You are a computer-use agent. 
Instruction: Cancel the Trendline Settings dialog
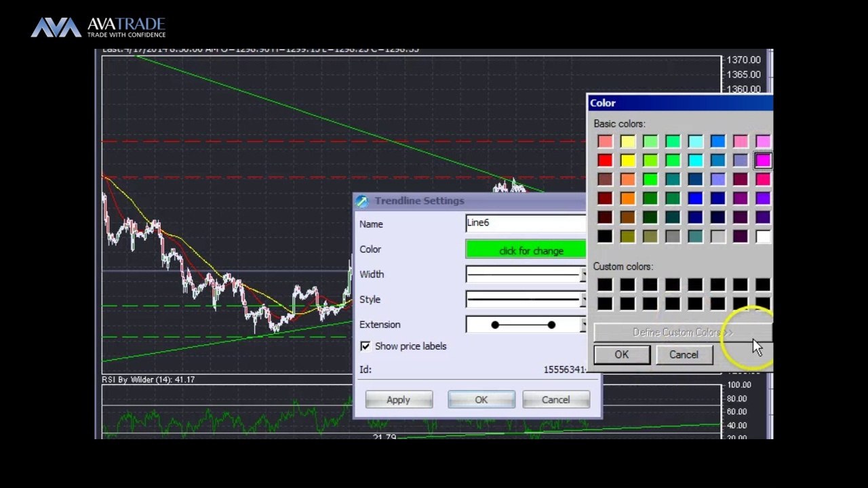pos(556,400)
